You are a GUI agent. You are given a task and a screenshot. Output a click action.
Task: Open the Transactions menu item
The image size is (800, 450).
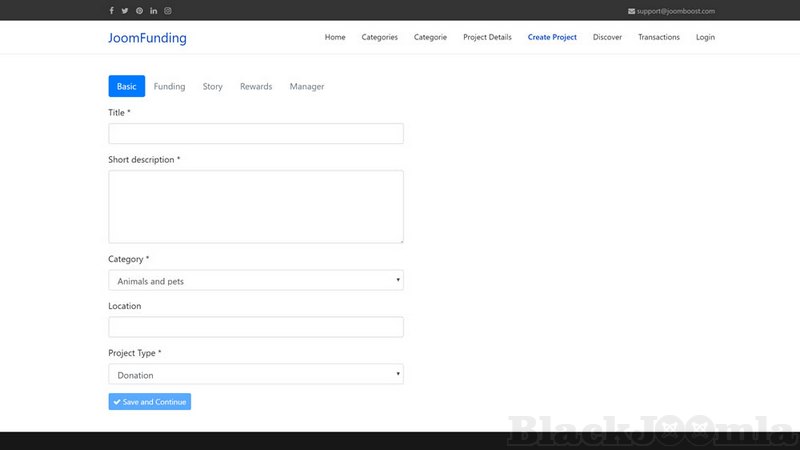click(x=659, y=38)
